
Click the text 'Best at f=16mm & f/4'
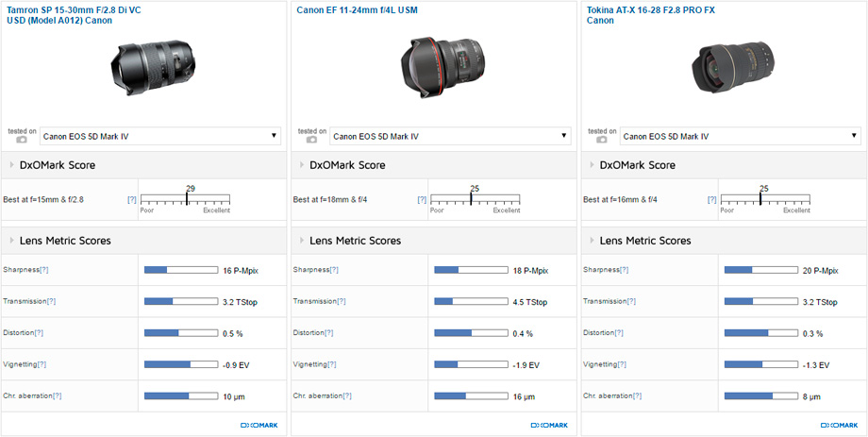(620, 200)
